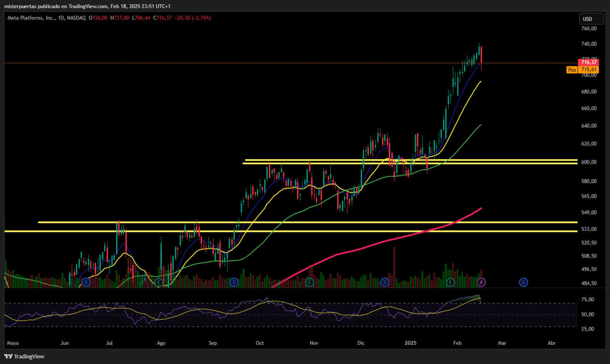Screen dimensions: 610x364
Task: Click the orange Pos label
Action: 572,70
